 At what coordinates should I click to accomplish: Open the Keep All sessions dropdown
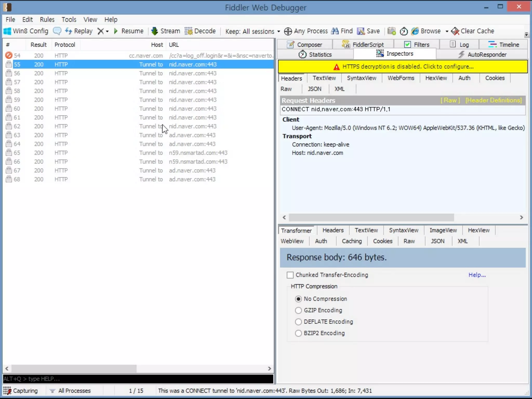pos(252,31)
